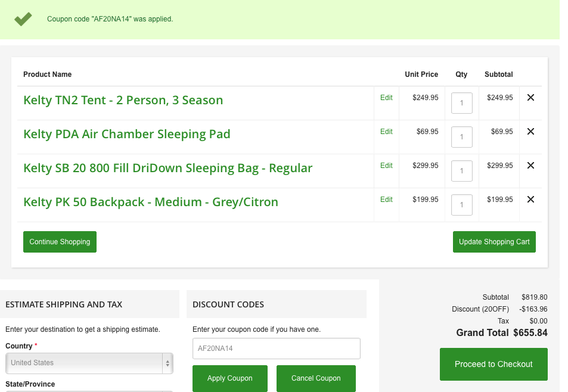Image resolution: width=568 pixels, height=392 pixels.
Task: Delete Kelty SB 20 Sleeping Bag item
Action: point(530,166)
